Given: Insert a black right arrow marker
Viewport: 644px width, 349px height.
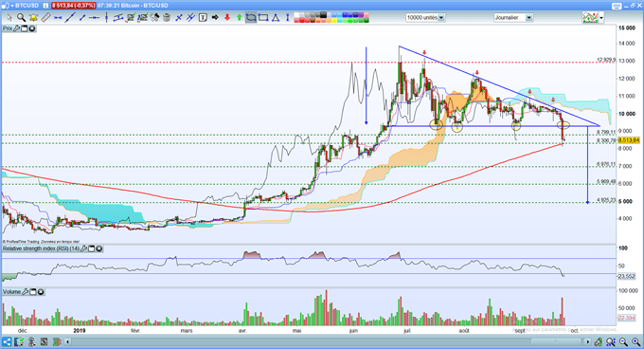Looking at the screenshot, I should (x=215, y=18).
